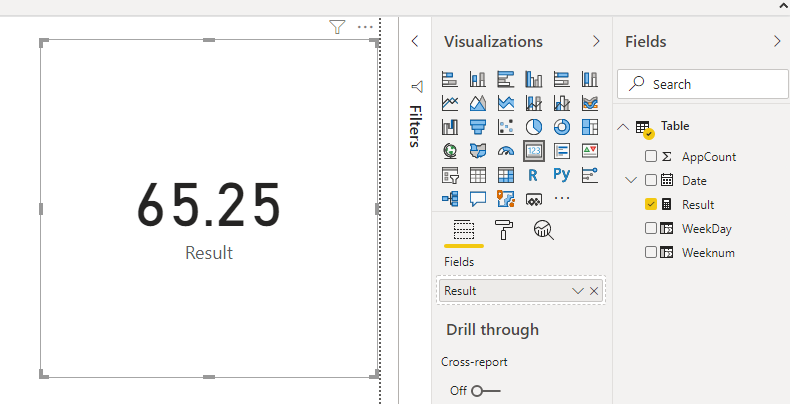Image resolution: width=790 pixels, height=404 pixels.
Task: Select the Funnel visual
Action: pos(478,127)
